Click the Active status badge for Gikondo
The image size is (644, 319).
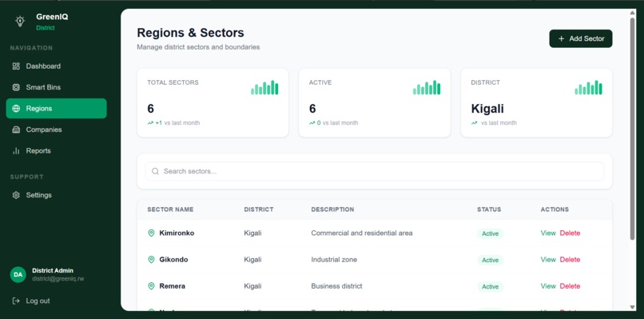pos(490,260)
